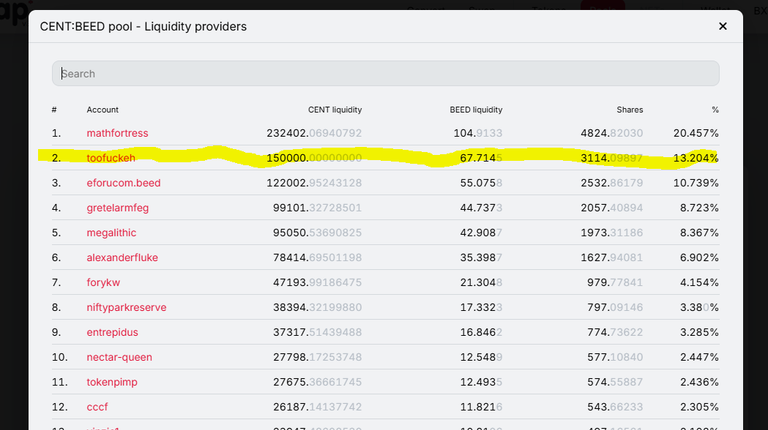This screenshot has height=430, width=768.
Task: Select the 6.902% value for alexanderfluke
Action: pyautogui.click(x=699, y=258)
